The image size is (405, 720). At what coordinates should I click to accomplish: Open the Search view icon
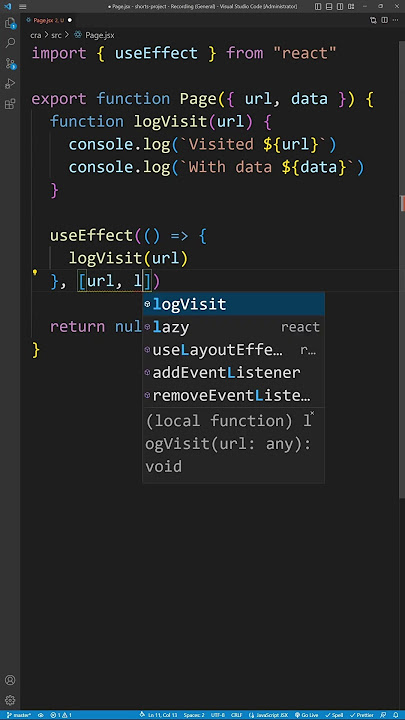coord(10,43)
